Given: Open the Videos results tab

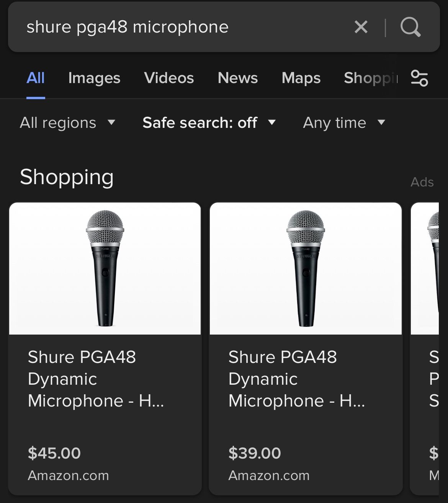Looking at the screenshot, I should click(x=169, y=78).
